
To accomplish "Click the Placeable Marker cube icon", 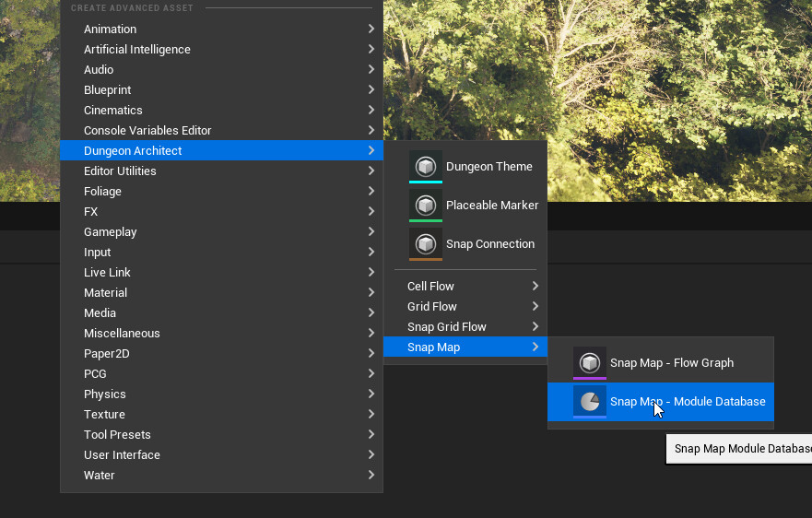I will point(426,206).
